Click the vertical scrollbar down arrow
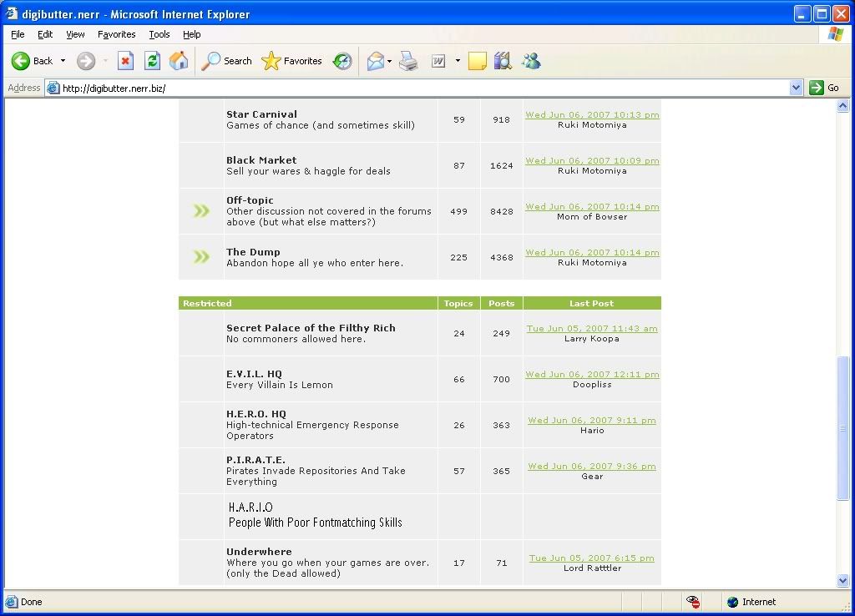This screenshot has height=616, width=855. 843,580
